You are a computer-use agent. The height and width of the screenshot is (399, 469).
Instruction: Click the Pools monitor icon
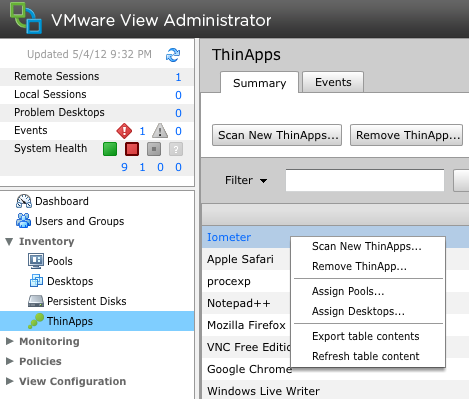[36, 261]
